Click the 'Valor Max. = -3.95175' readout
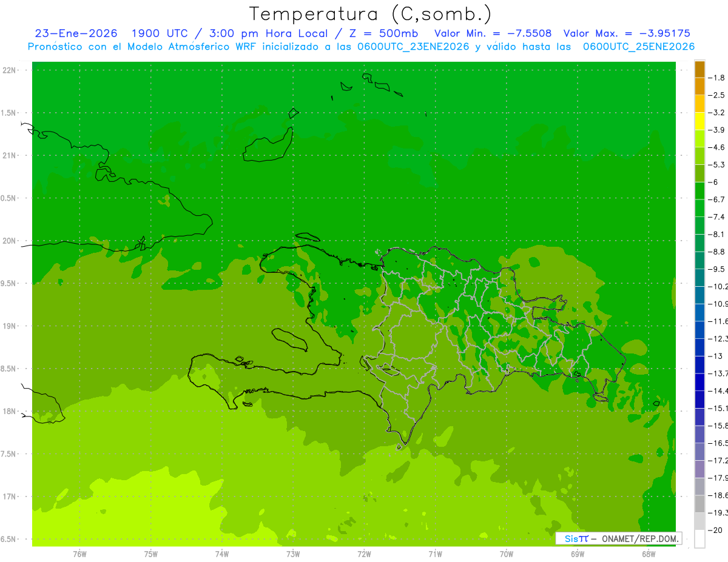728x562 pixels. coord(627,33)
